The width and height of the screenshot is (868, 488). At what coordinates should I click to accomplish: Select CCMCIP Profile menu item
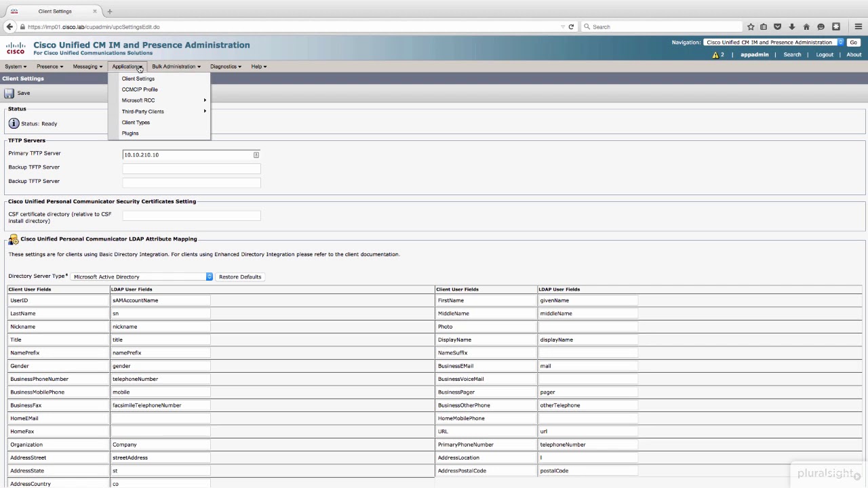[140, 89]
